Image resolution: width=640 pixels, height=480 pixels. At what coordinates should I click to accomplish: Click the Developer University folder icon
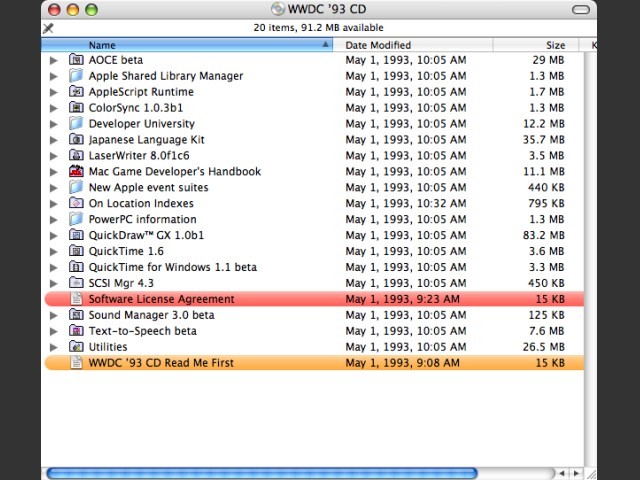point(76,123)
